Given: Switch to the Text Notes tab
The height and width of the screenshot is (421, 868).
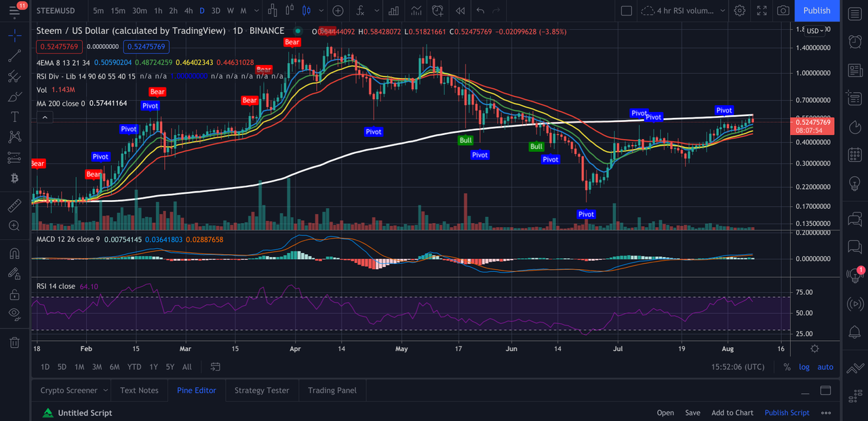Looking at the screenshot, I should point(139,390).
